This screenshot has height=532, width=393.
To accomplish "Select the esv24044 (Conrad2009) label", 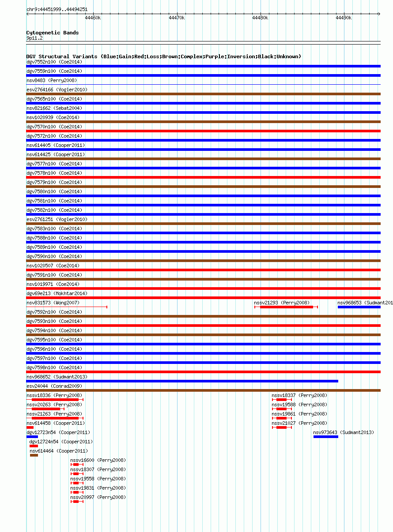I will click(x=54, y=386).
